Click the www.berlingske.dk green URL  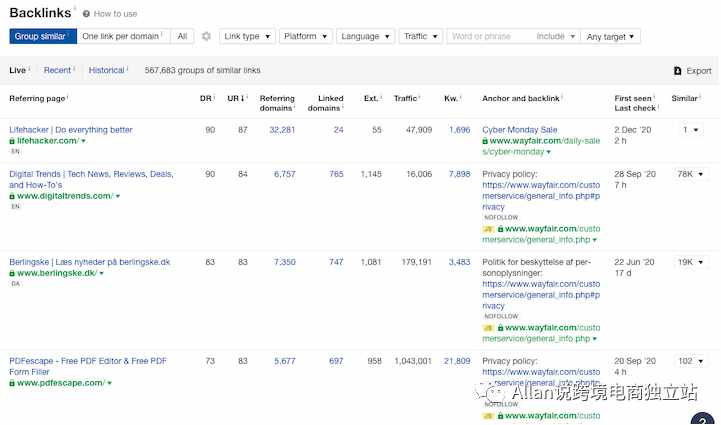pos(57,273)
